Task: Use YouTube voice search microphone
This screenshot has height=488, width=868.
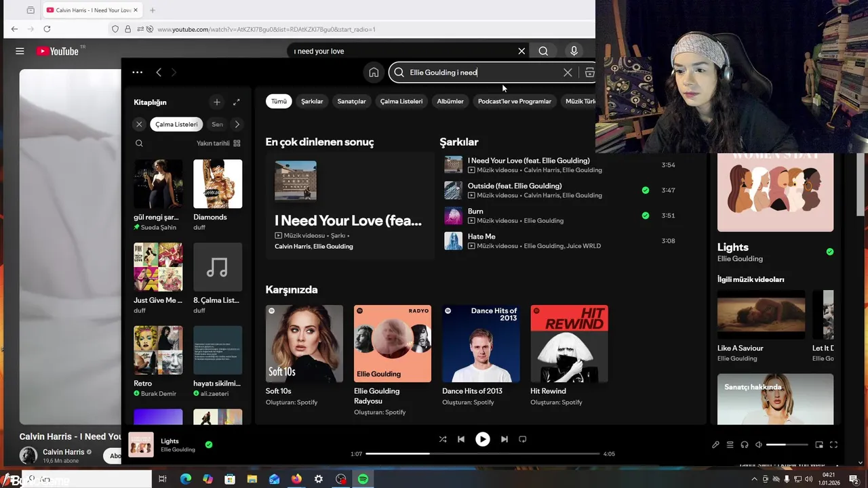Action: tap(574, 51)
